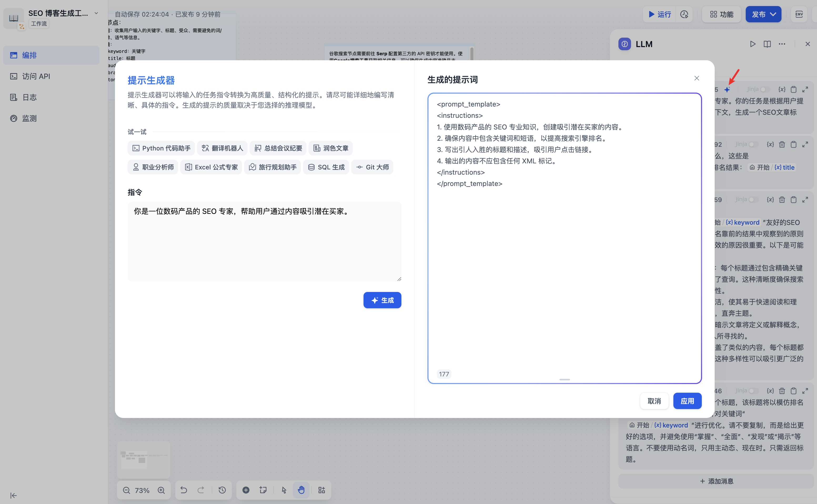Click the add node plus icon
817x504 pixels.
coord(246,490)
